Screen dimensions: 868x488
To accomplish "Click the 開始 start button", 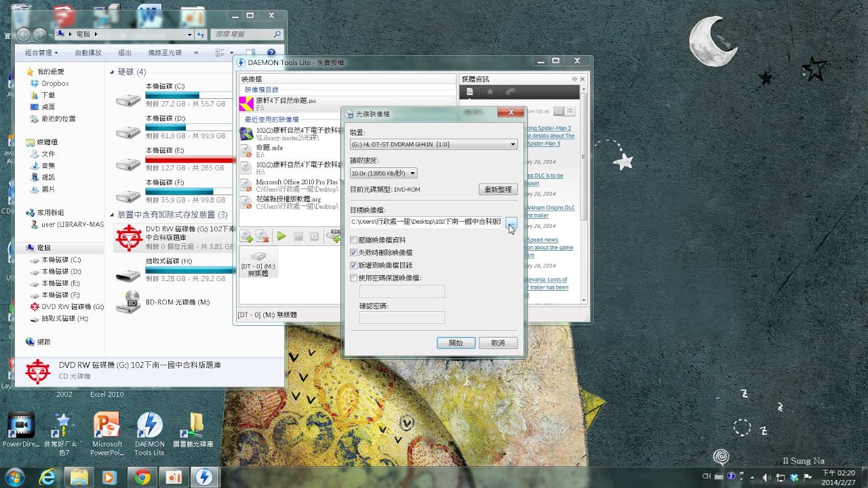I will 456,343.
